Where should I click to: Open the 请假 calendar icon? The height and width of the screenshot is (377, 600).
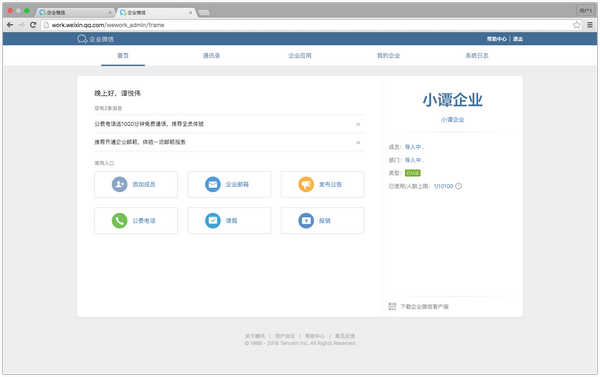[x=213, y=221]
